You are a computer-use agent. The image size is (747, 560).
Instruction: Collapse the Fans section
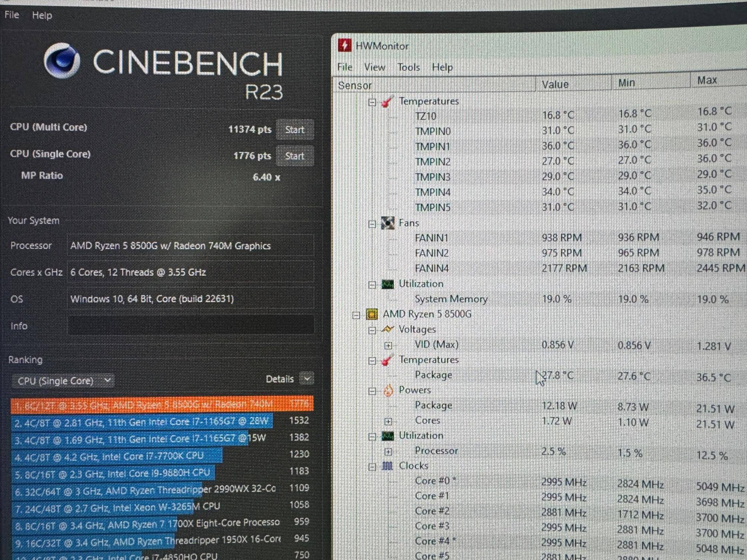click(x=372, y=224)
